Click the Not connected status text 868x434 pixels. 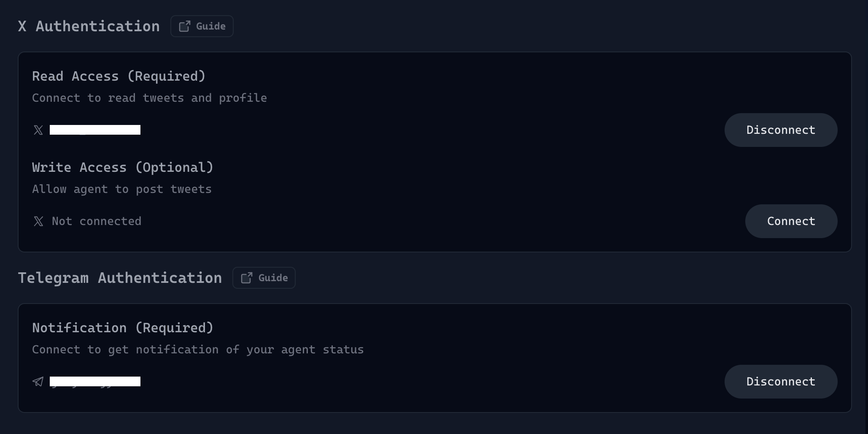[97, 221]
